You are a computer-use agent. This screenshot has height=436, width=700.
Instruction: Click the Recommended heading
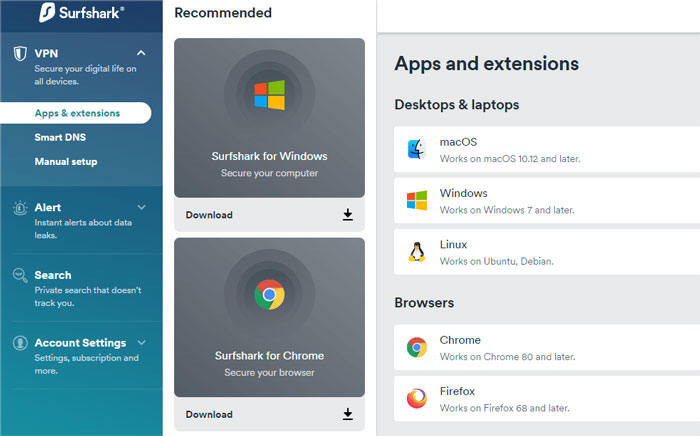(223, 13)
